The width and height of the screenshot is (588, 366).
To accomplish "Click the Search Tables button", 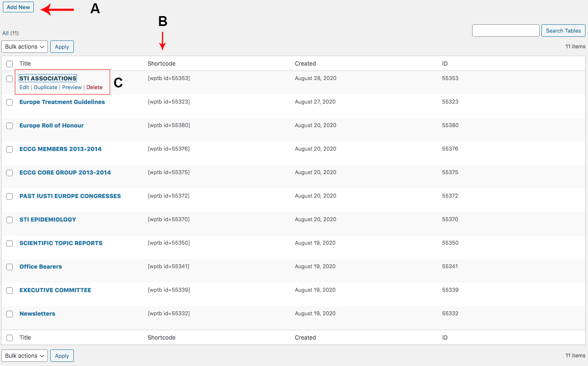I will click(x=563, y=30).
